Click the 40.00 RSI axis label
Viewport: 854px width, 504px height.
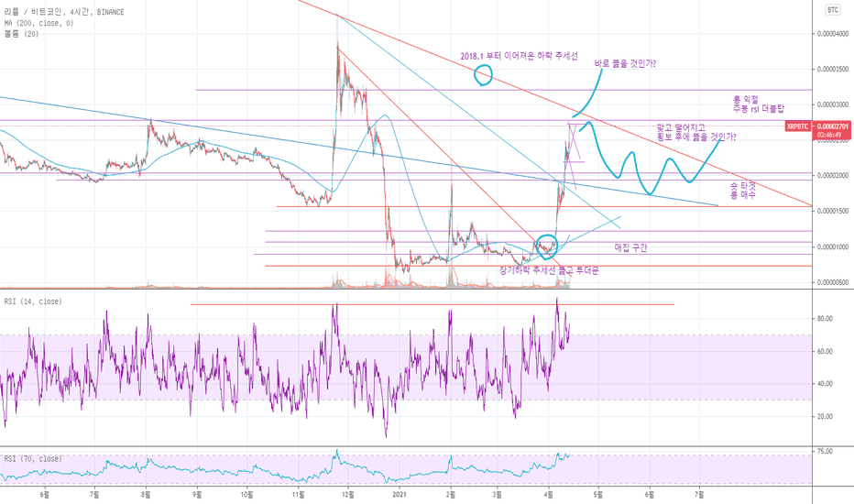(825, 384)
